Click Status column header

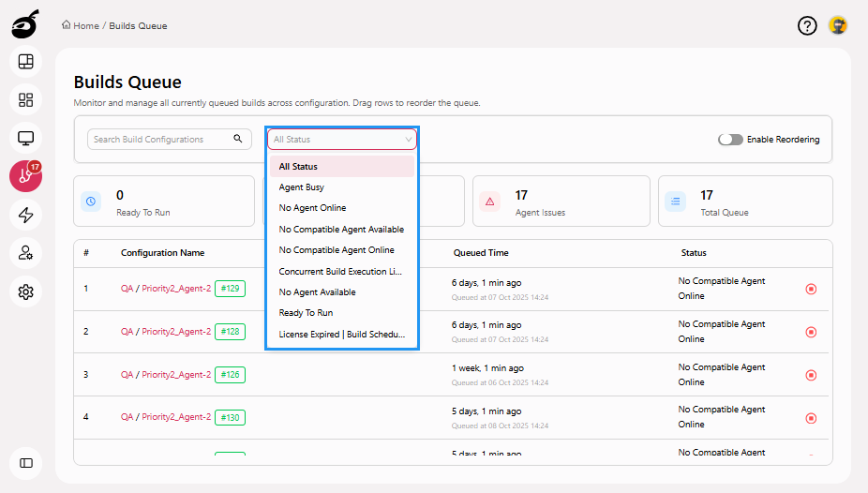pyautogui.click(x=694, y=253)
